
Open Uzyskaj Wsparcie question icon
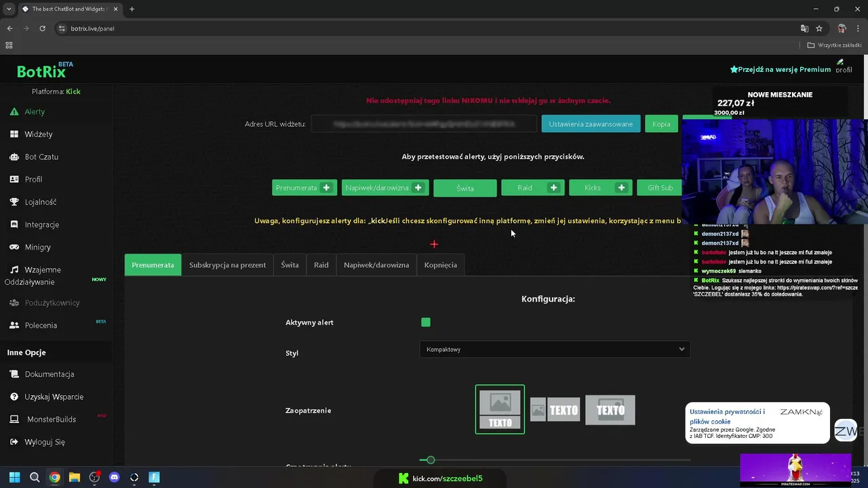[14, 396]
